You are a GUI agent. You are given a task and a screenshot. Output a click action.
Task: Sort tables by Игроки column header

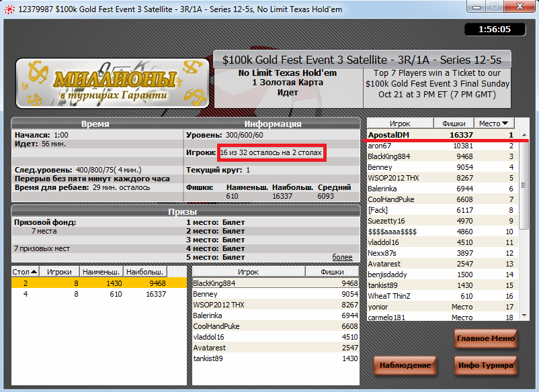click(59, 272)
